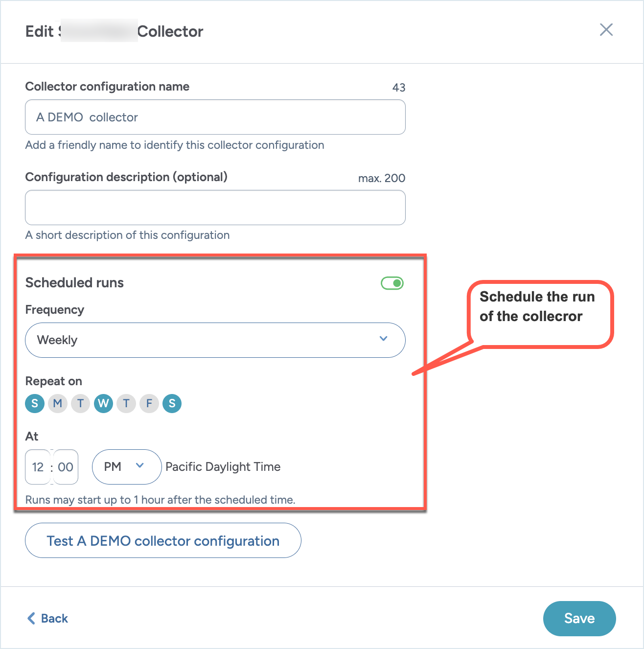Focus the Collector configuration name field
Image resolution: width=644 pixels, height=649 pixels.
[215, 117]
